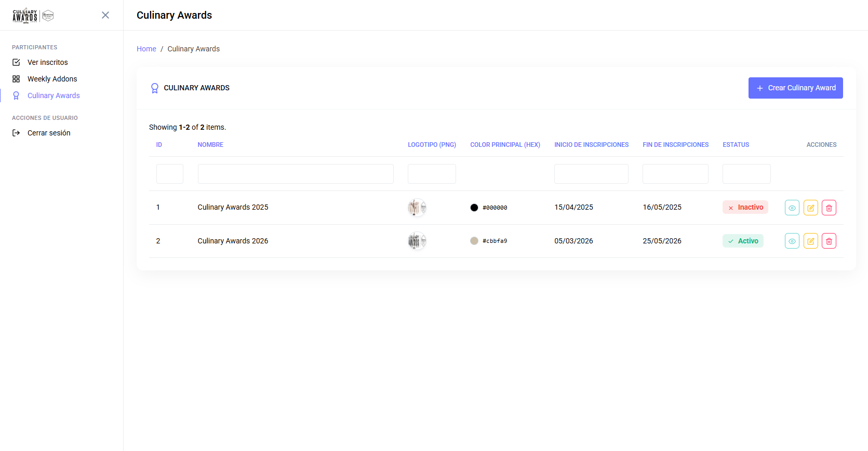Click the #cbbfa9 color swatch
The width and height of the screenshot is (868, 451).
474,241
